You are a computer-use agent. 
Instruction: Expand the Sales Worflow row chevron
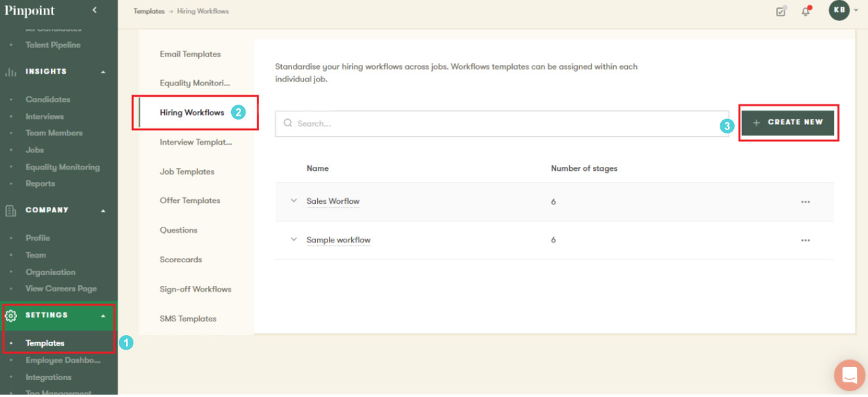pos(293,201)
